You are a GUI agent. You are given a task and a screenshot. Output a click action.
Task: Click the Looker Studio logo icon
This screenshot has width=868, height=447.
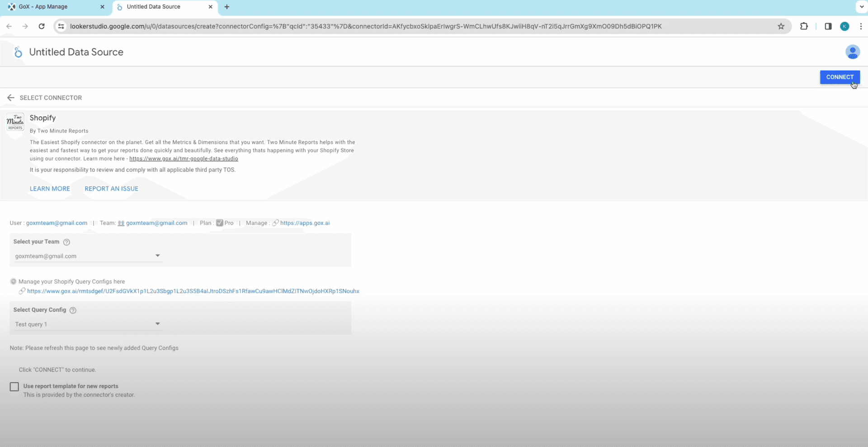[18, 52]
